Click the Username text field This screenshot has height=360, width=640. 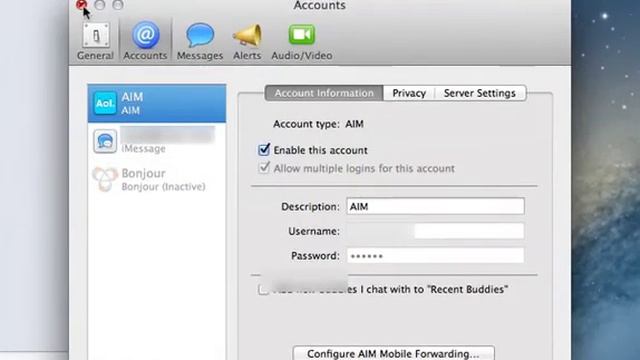click(x=436, y=231)
